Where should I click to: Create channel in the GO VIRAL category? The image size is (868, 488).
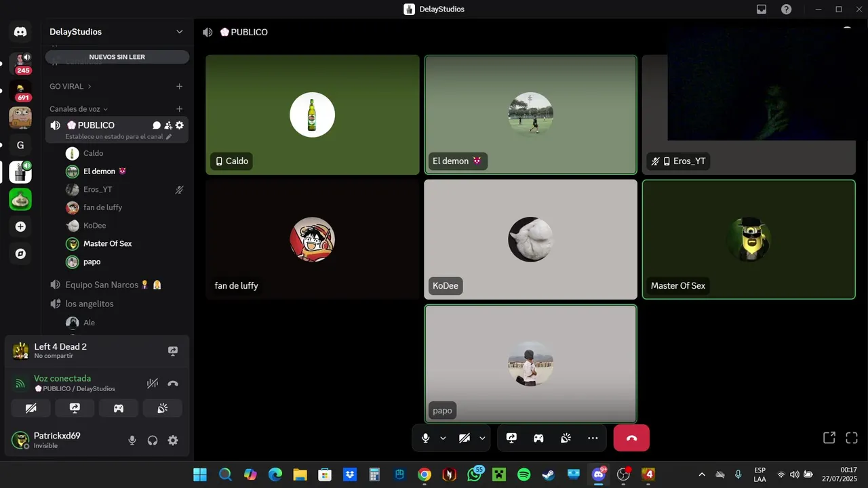coord(180,86)
